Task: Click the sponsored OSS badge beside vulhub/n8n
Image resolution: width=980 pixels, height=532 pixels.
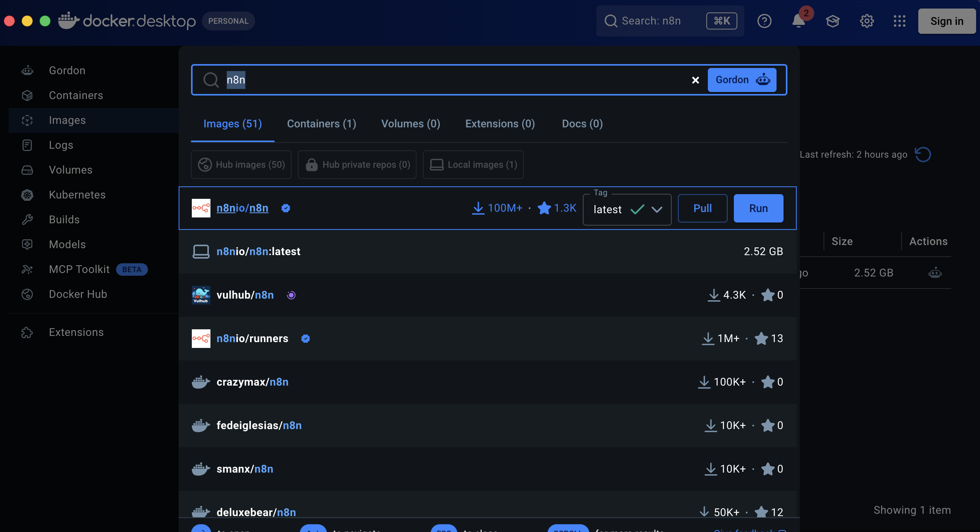Action: [291, 295]
